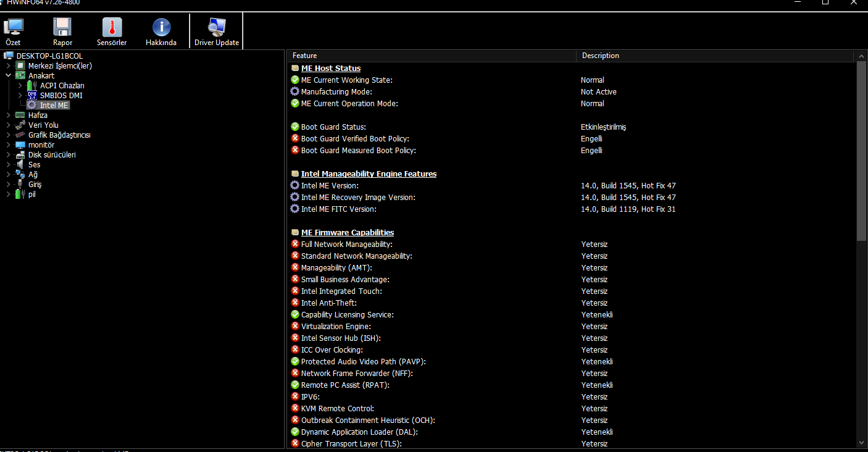This screenshot has height=452, width=868.
Task: Expand the Grafik Bağdaştırıcısı node
Action: pyautogui.click(x=8, y=135)
